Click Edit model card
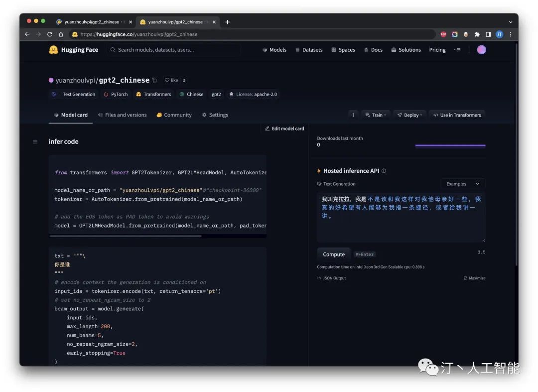The height and width of the screenshot is (392, 538). [x=284, y=129]
